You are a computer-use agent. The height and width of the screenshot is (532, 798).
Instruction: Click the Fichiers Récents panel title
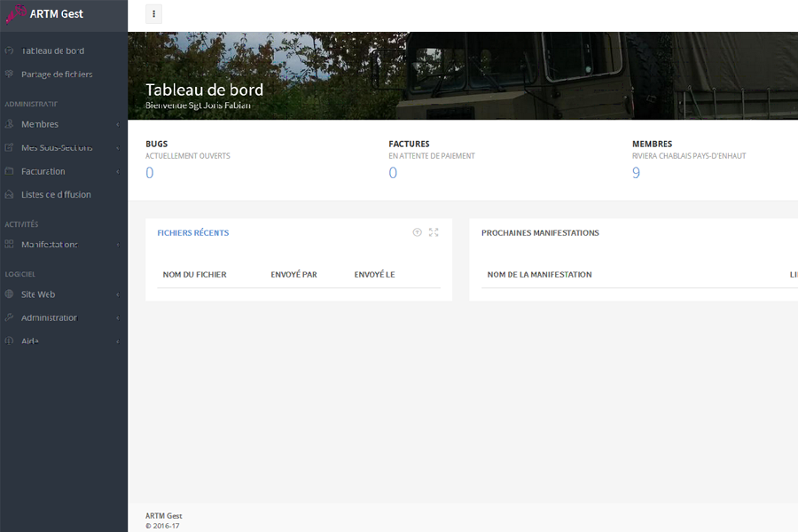point(192,233)
